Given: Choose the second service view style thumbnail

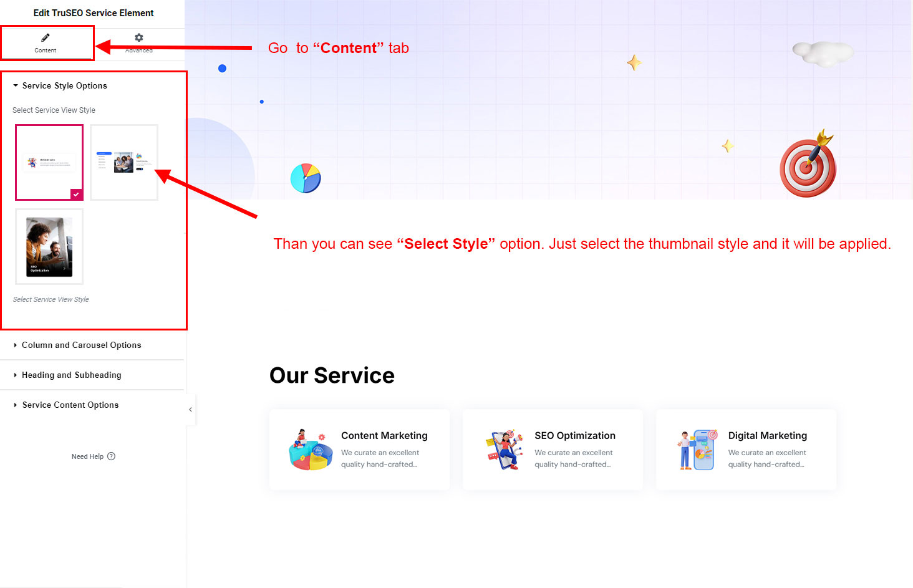Looking at the screenshot, I should [x=124, y=162].
